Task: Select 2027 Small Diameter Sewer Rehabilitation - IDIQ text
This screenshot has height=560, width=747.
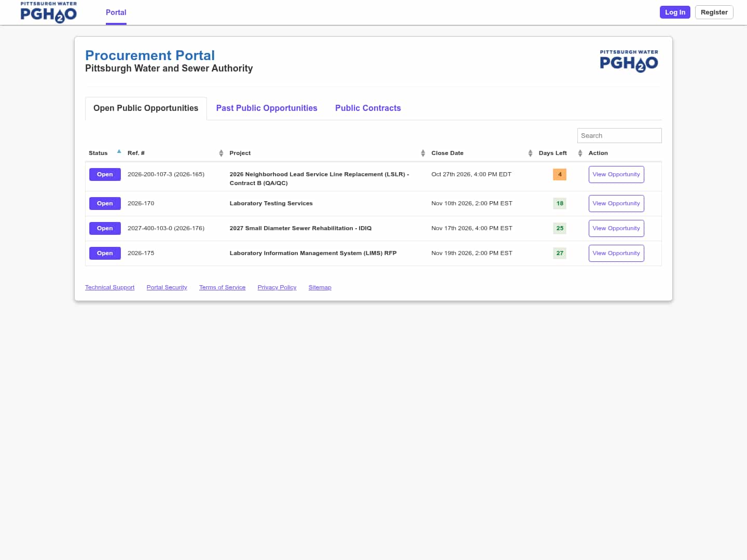Action: pos(300,228)
